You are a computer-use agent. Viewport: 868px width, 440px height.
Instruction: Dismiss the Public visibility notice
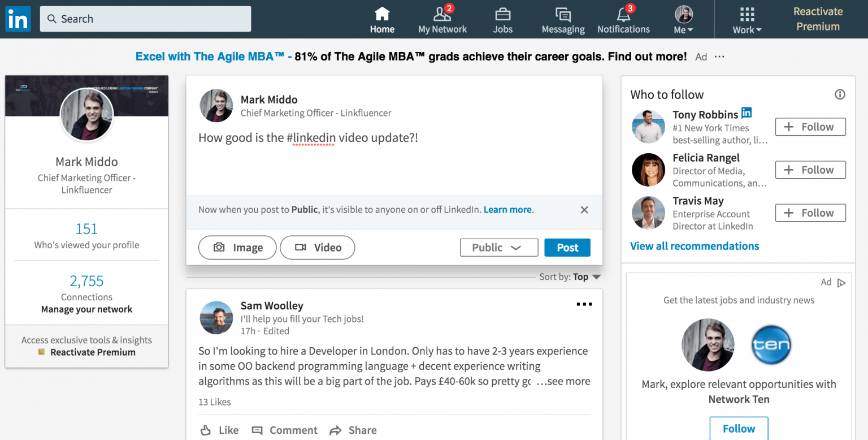[x=584, y=210]
